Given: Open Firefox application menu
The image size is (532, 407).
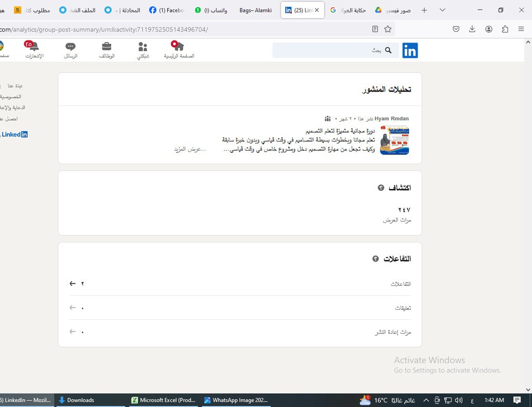Looking at the screenshot, I should pos(521,29).
